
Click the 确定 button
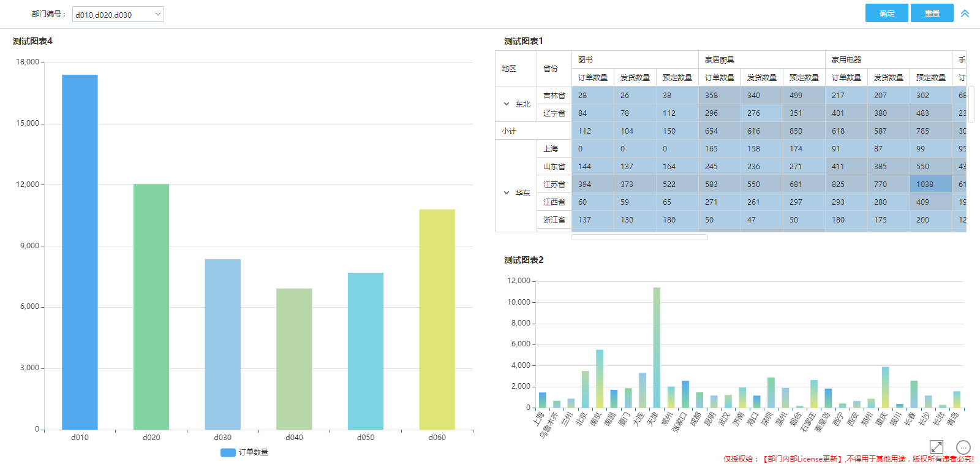click(886, 13)
